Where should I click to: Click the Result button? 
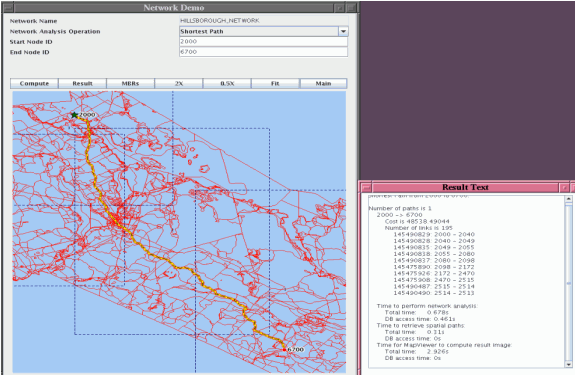[x=83, y=84]
